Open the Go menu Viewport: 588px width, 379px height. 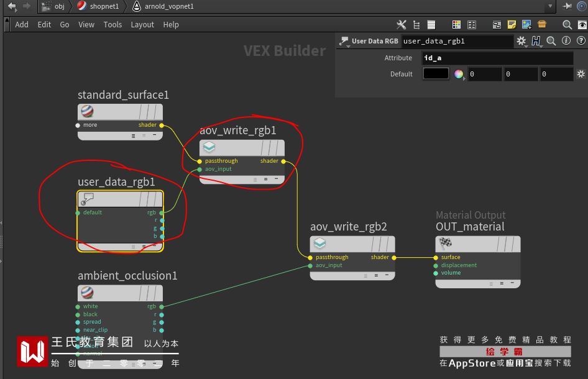tap(65, 25)
